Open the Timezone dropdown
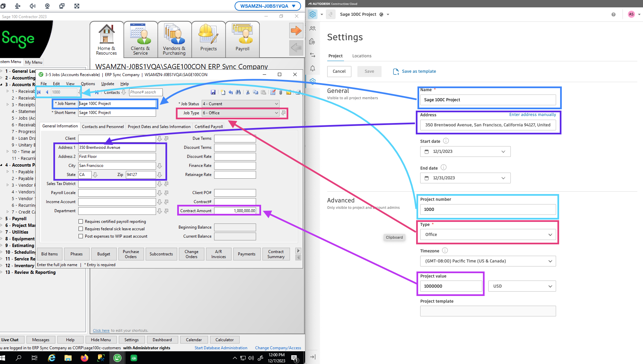This screenshot has width=643, height=364. 488,261
